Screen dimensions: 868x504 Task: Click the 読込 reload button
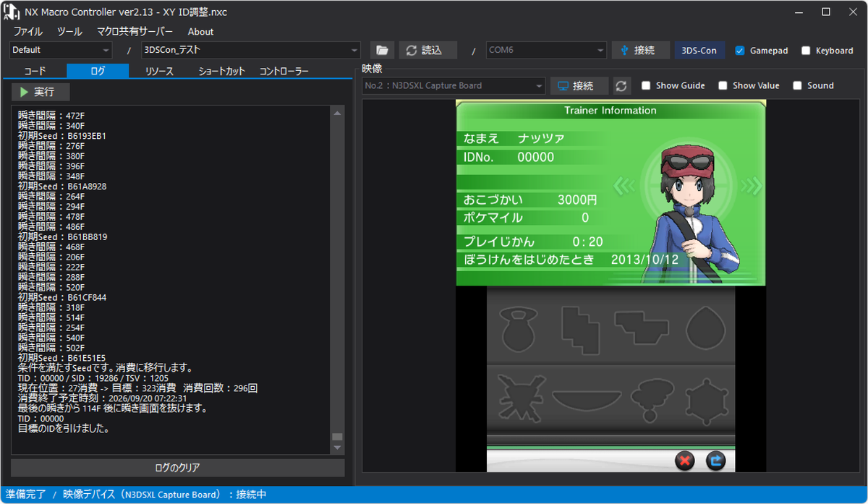(428, 50)
